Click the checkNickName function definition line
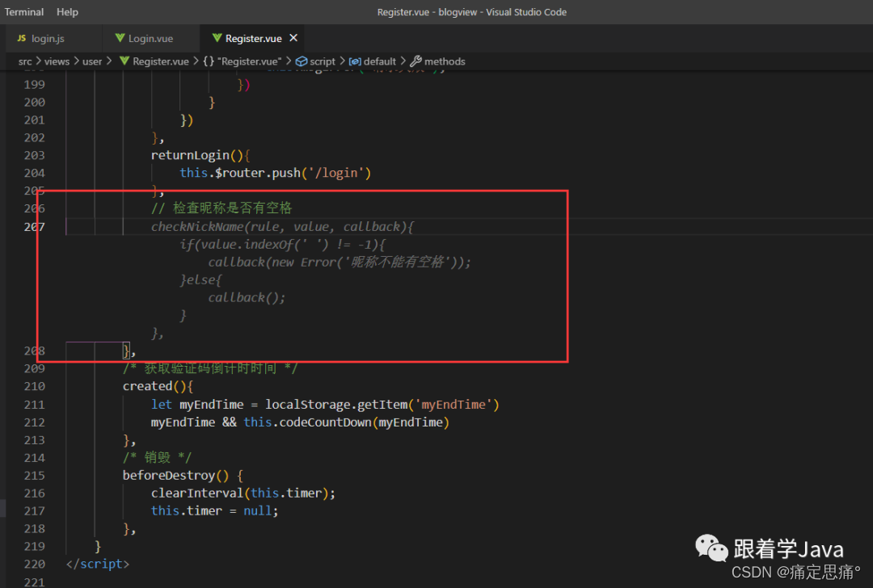Screen dimensions: 873x588 click(x=282, y=226)
